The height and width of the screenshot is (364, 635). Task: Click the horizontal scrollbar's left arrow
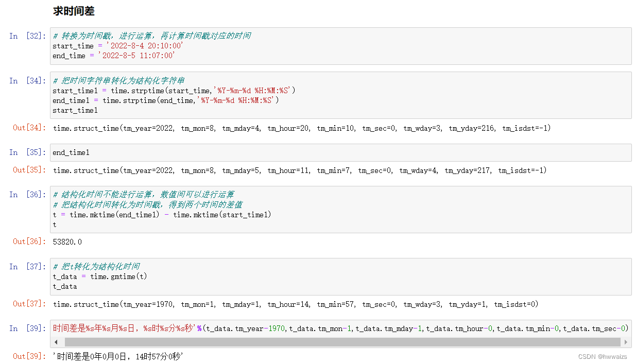tap(57, 342)
